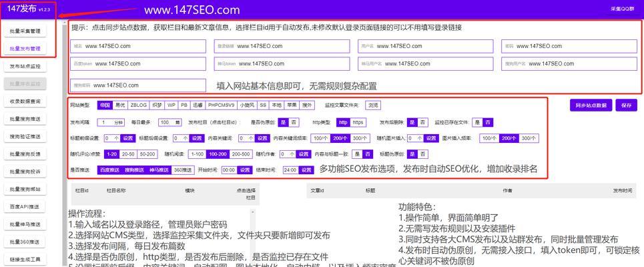Image resolution: width=644 pixels, height=267 pixels.
Task: Click 设置 for 随机图片插入
Action: pyautogui.click(x=430, y=138)
